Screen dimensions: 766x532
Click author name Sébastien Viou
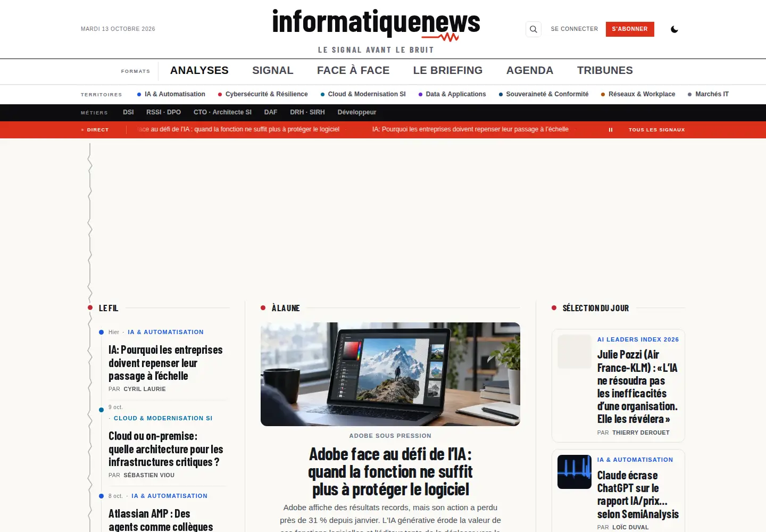click(149, 475)
